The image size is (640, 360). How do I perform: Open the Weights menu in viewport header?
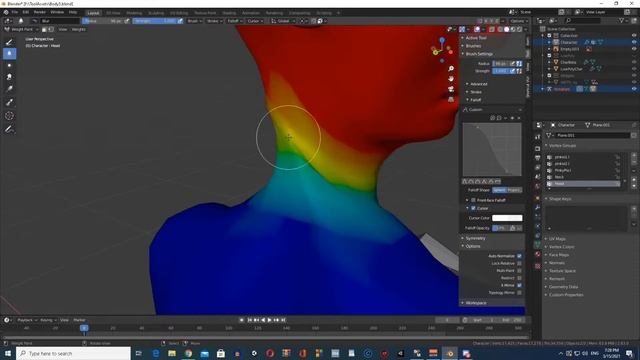coord(78,29)
